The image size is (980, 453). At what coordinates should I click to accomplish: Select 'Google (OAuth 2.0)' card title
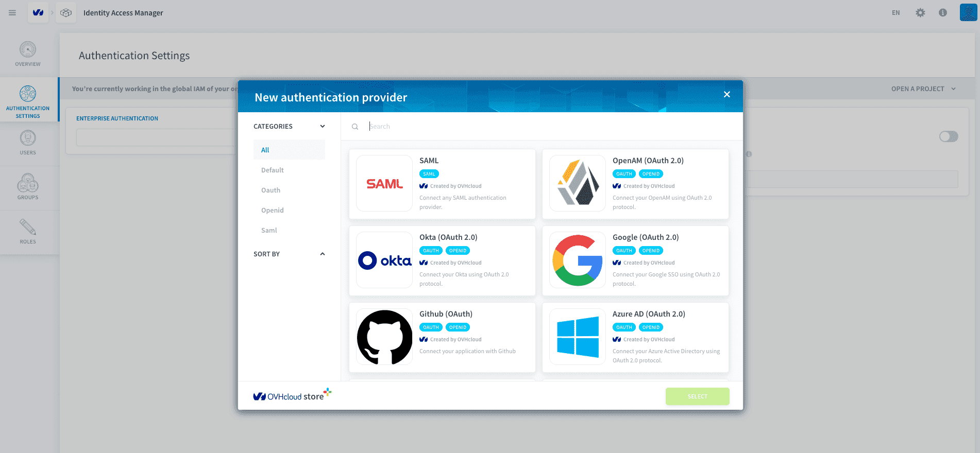click(646, 237)
